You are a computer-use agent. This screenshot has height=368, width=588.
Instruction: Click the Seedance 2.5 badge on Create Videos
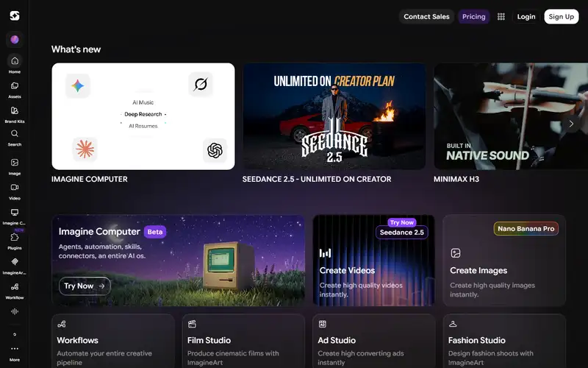(401, 233)
